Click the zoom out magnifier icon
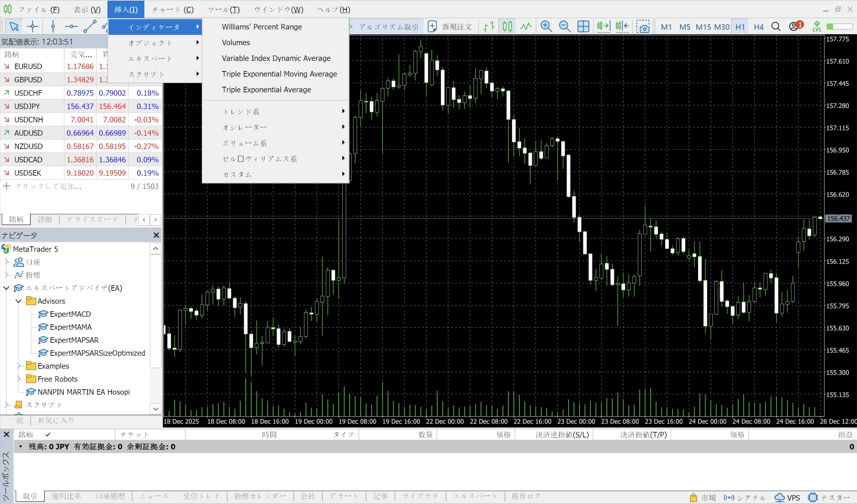This screenshot has width=857, height=504. (x=564, y=27)
